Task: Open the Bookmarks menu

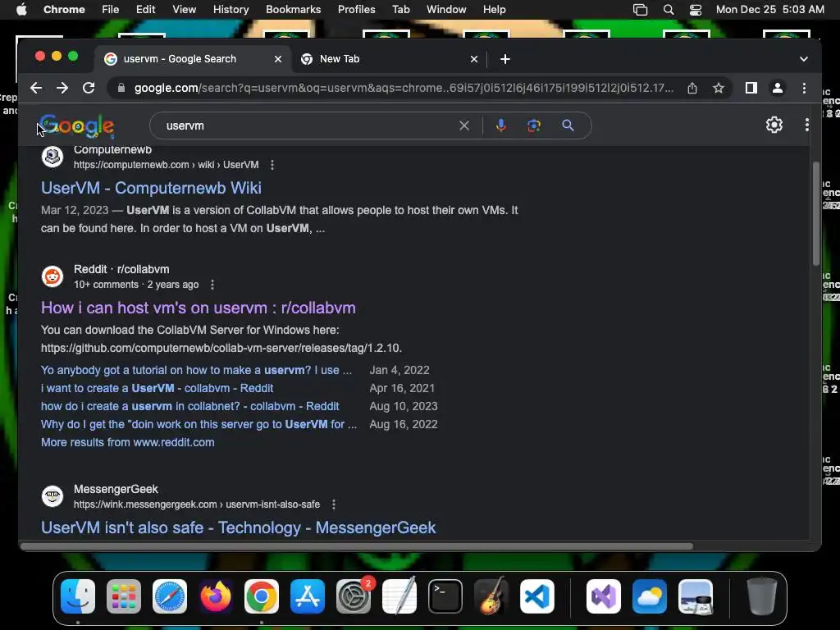Action: [x=293, y=10]
